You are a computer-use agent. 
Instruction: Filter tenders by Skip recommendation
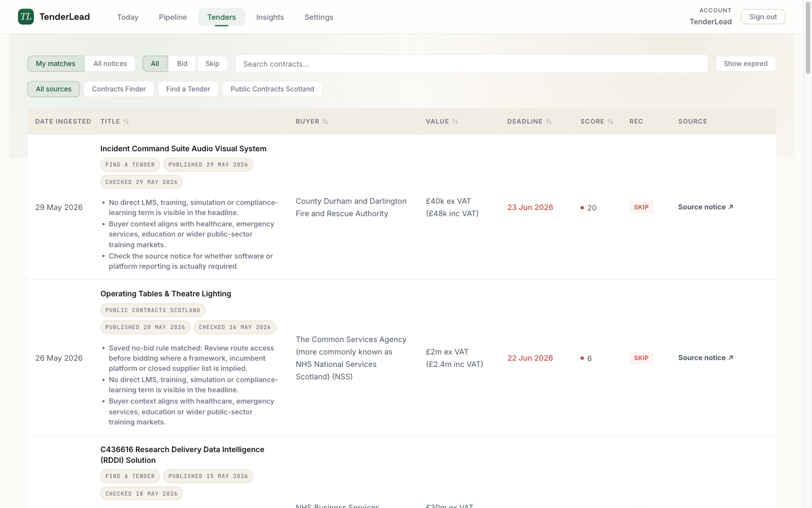pos(213,64)
